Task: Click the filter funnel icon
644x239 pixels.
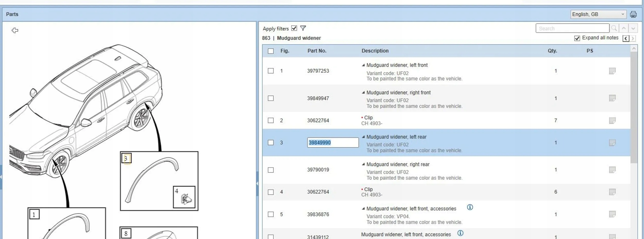Action: tap(303, 28)
